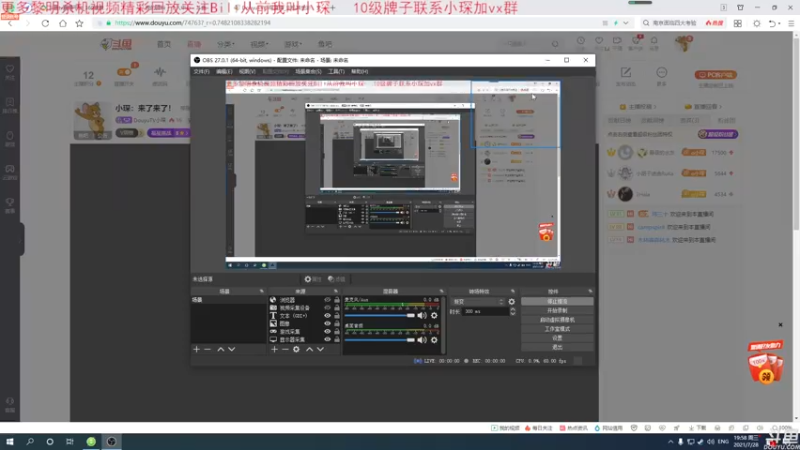The height and width of the screenshot is (450, 800).
Task: Toggle the orange switch on the Douyu page
Action: point(124,72)
